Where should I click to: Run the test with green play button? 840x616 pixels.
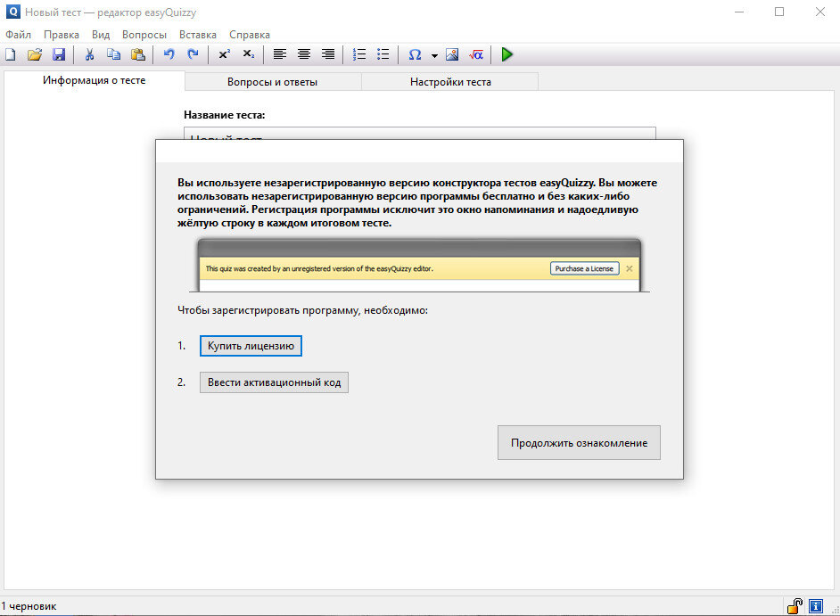coord(506,54)
